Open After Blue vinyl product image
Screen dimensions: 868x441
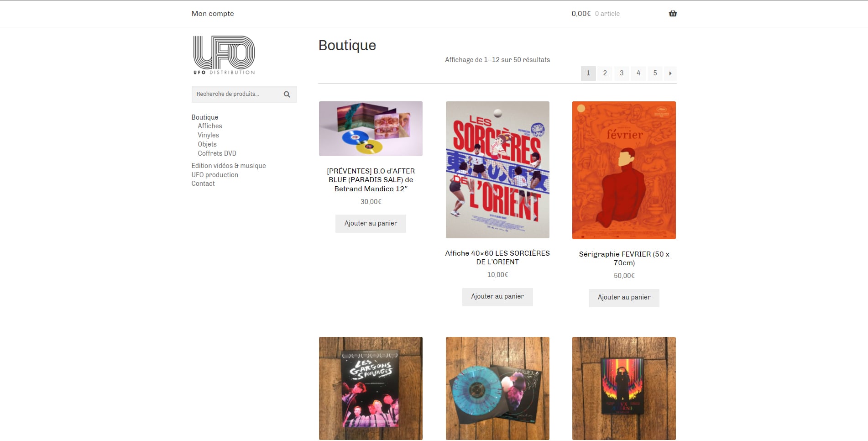(371, 129)
